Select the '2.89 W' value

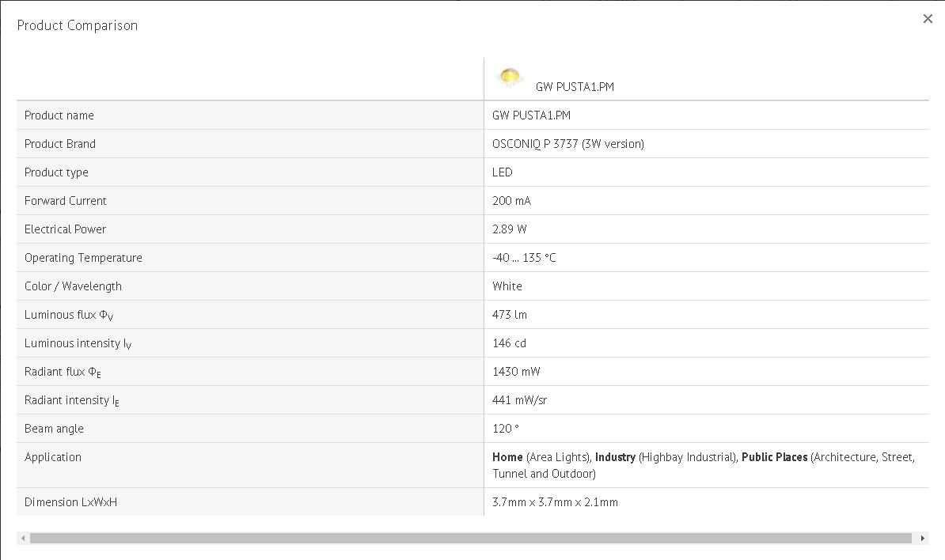[509, 229]
